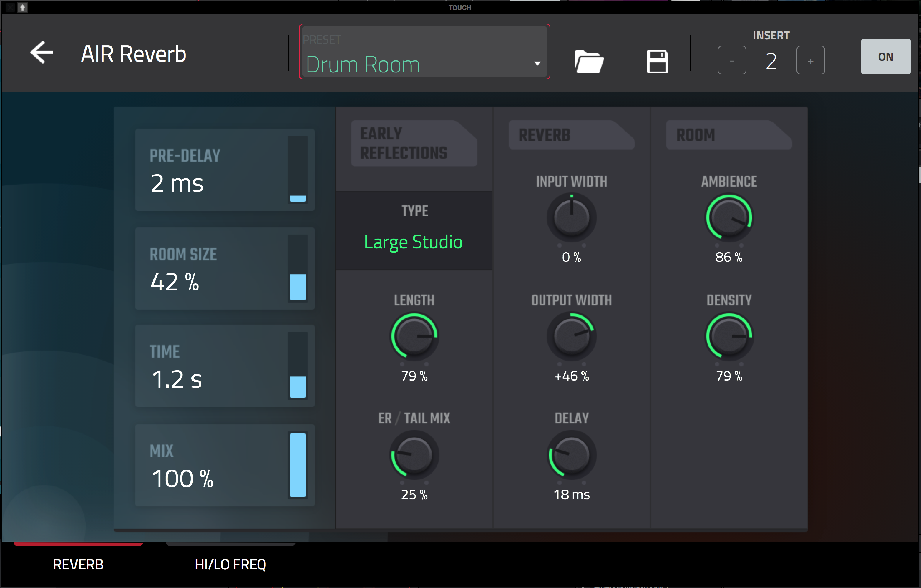Click the Density knob

pos(729,337)
